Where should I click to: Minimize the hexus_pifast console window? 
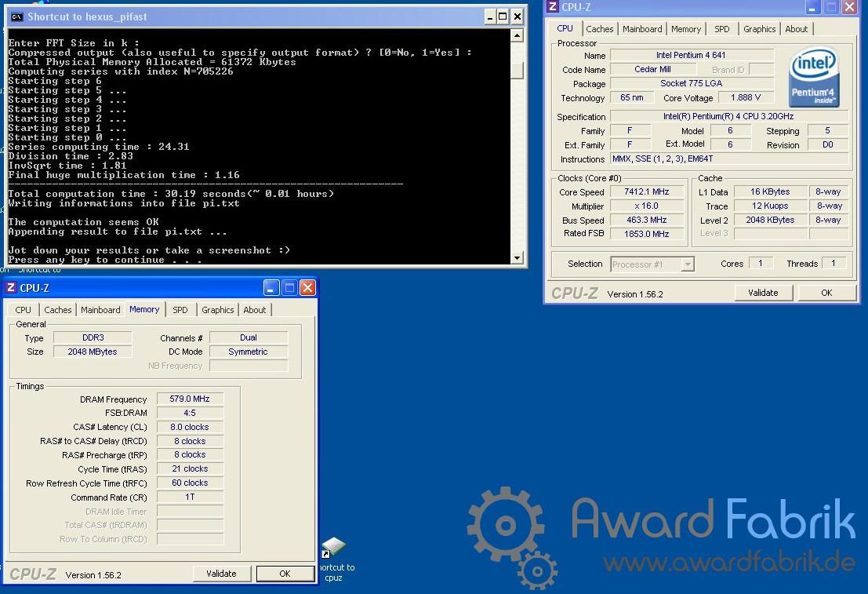pos(489,16)
